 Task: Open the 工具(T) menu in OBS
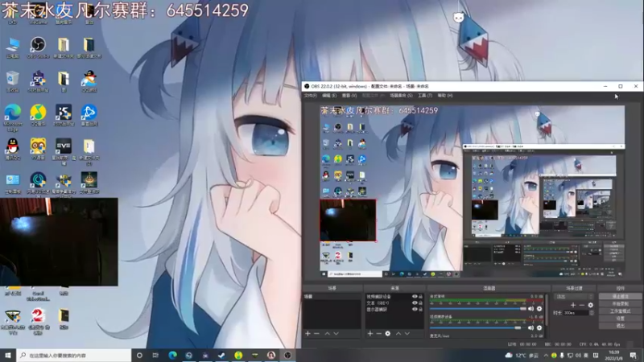(425, 96)
